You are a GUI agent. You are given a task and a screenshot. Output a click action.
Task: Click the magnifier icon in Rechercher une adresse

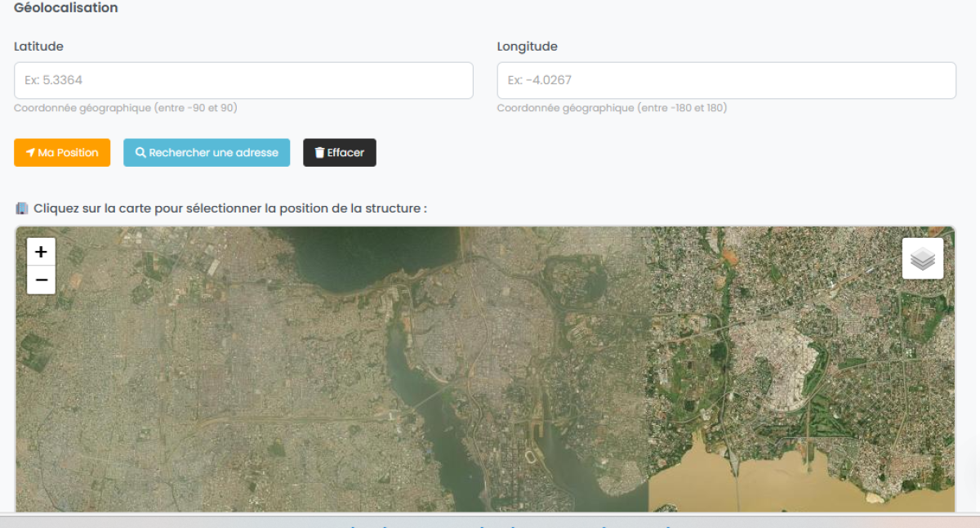click(140, 153)
